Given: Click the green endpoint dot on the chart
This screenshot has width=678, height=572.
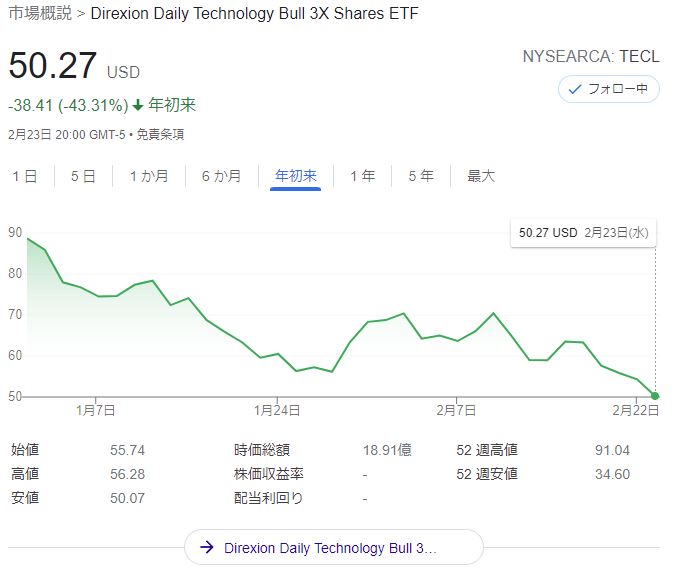Looking at the screenshot, I should [x=655, y=396].
